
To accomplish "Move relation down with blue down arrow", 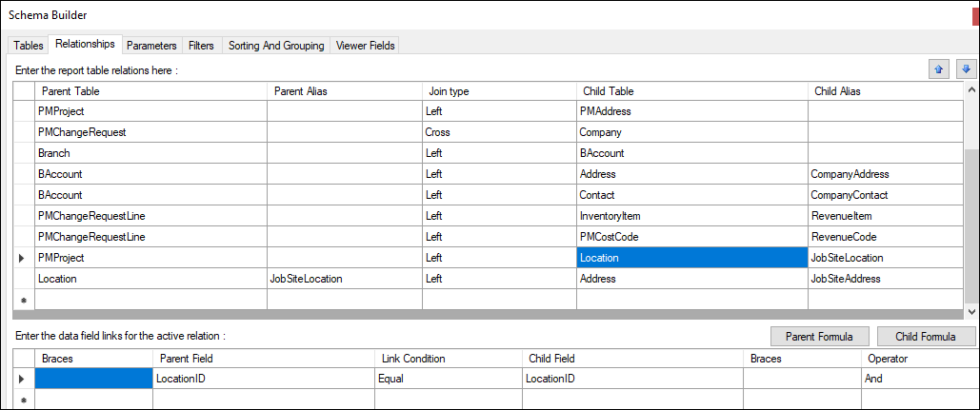I will (966, 69).
